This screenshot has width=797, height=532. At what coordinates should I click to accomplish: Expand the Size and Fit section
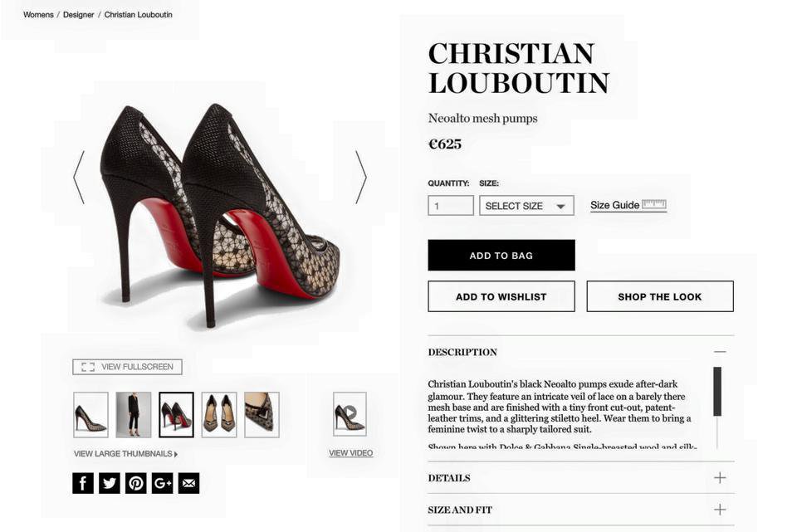(x=720, y=510)
